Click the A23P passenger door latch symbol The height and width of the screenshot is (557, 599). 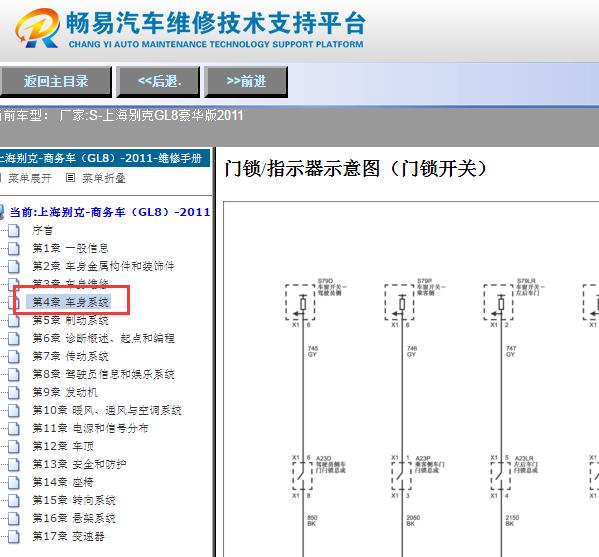pos(401,475)
